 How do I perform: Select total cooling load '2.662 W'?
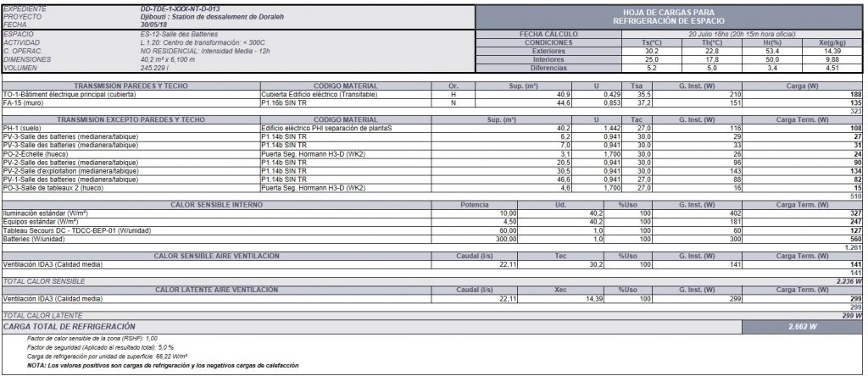point(803,327)
